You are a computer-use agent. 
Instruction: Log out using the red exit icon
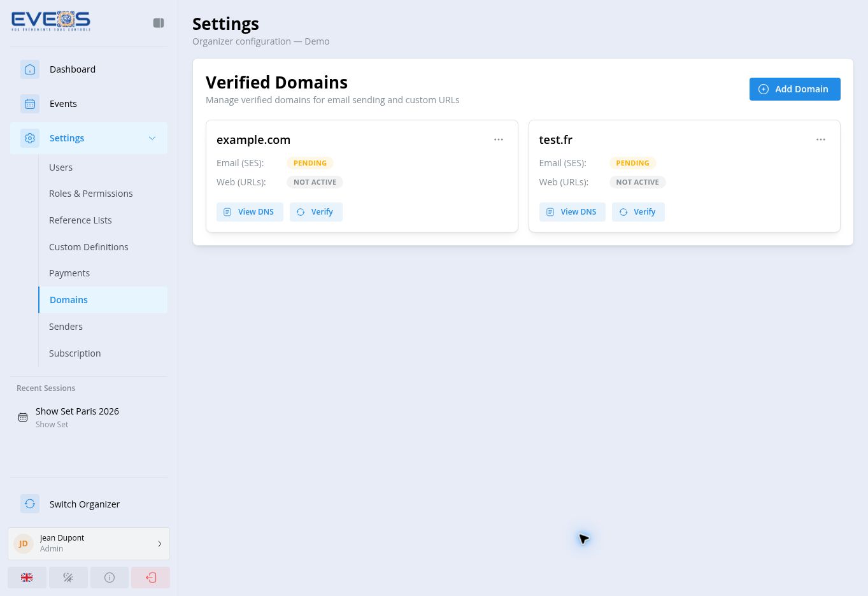tap(151, 578)
